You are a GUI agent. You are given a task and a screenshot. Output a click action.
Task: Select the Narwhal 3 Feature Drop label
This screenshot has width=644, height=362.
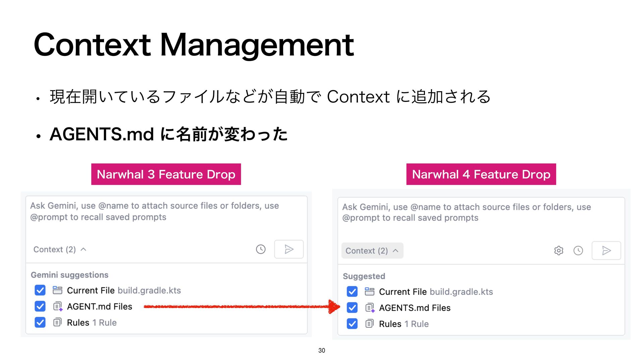[166, 174]
